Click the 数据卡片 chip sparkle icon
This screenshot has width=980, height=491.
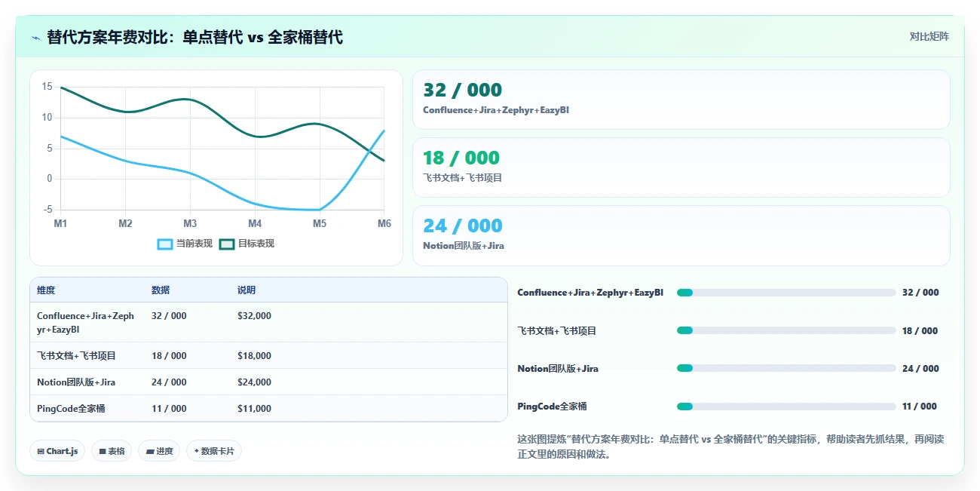(197, 451)
